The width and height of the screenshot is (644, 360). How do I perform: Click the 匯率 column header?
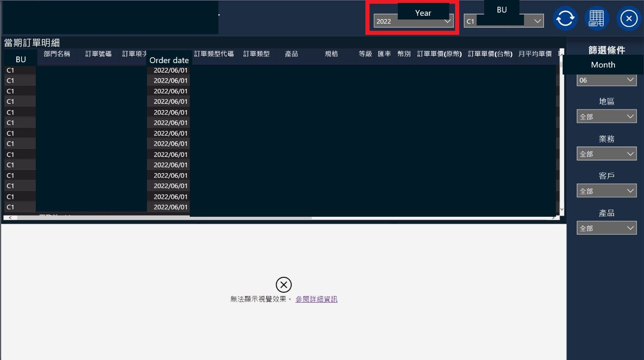[384, 54]
